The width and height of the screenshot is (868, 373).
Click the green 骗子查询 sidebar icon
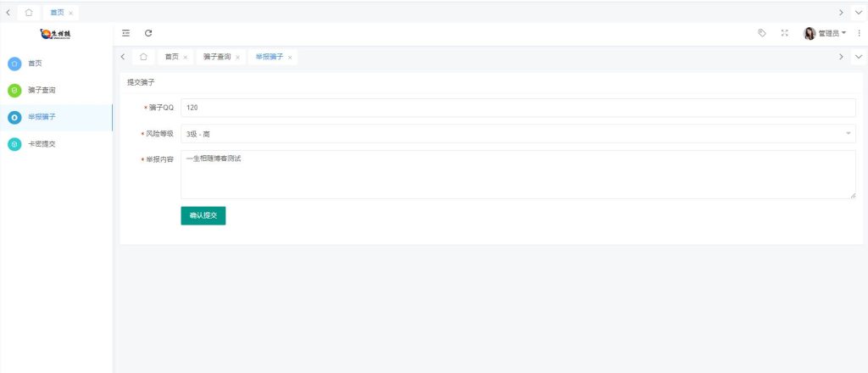coord(14,90)
